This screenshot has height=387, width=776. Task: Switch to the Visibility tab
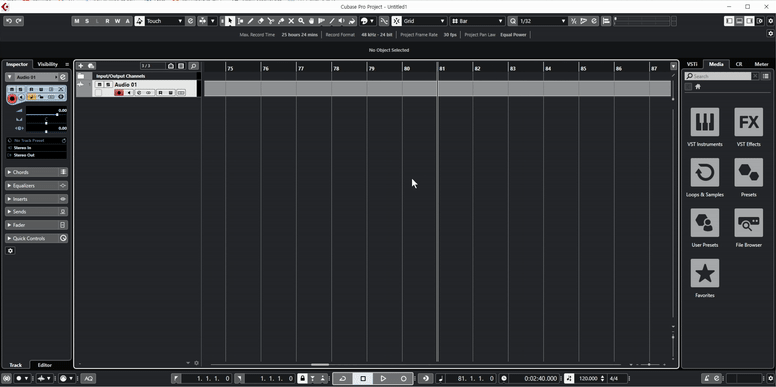(x=48, y=64)
